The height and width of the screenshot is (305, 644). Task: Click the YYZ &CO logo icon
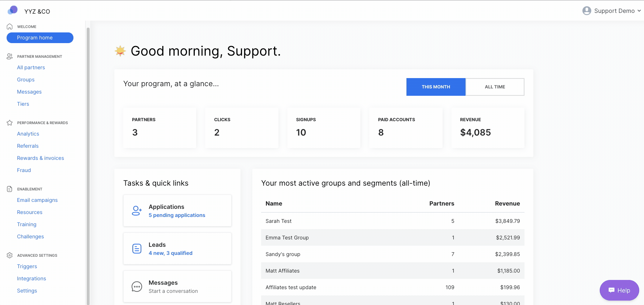tap(13, 10)
